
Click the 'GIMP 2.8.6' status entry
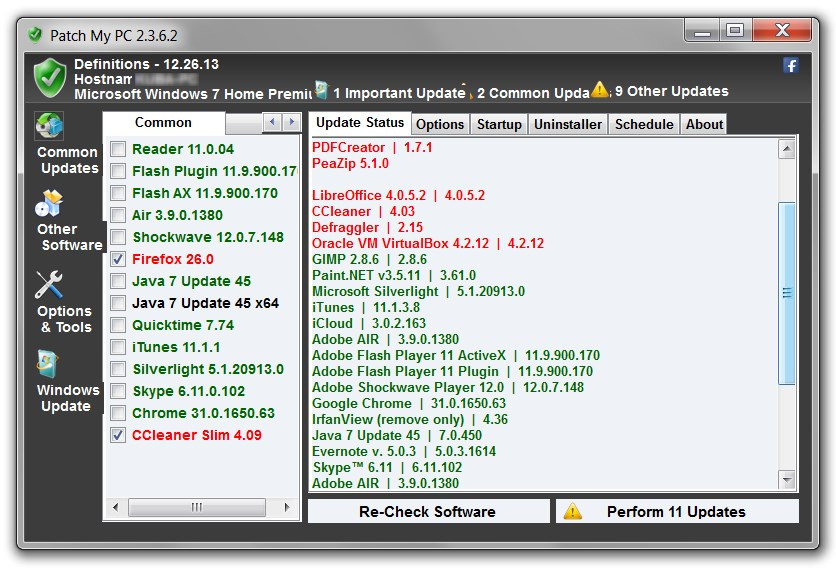pyautogui.click(x=369, y=259)
